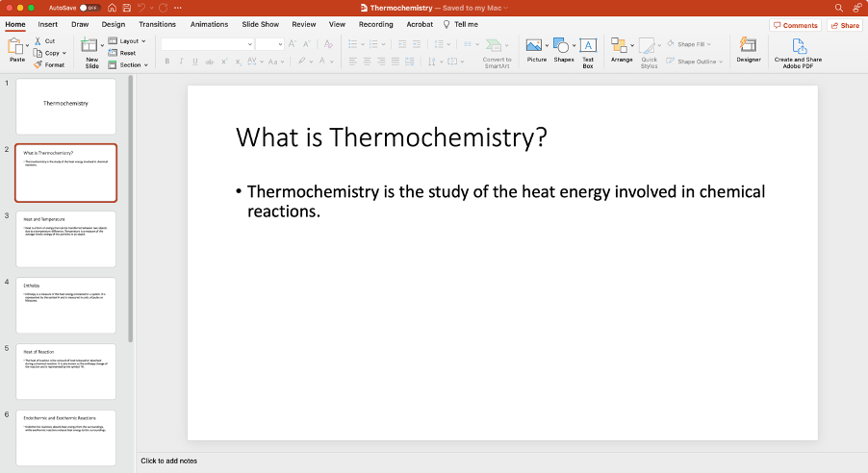Toggle Strikethrough formatting
This screenshot has width=868, height=473.
209,62
